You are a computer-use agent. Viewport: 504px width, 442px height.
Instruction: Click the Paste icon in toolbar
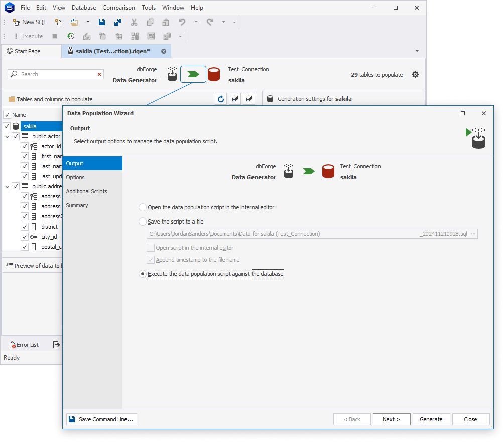coord(166,22)
